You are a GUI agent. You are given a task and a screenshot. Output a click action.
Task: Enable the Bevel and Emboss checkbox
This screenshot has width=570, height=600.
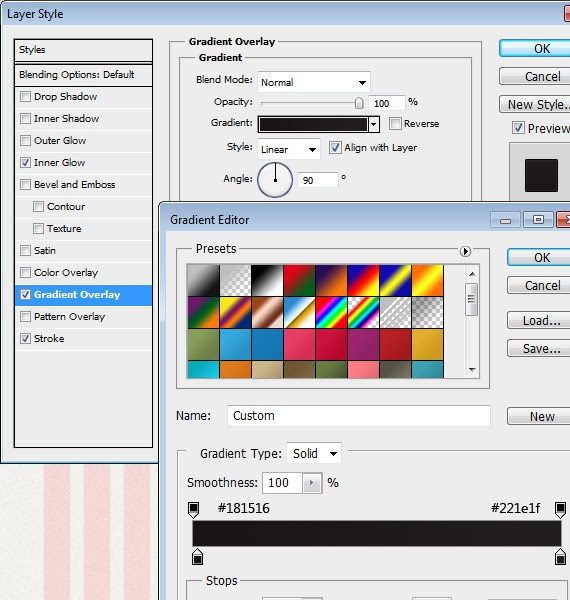tap(25, 184)
